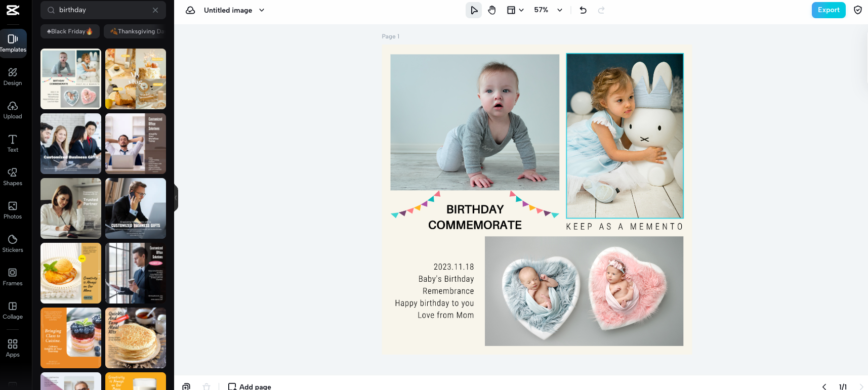This screenshot has height=390, width=868.
Task: Choose the orange Bringing Class to Cuisine template
Action: coord(71,338)
